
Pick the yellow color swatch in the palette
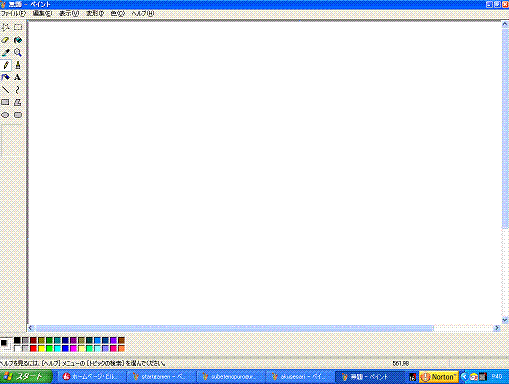(41, 348)
